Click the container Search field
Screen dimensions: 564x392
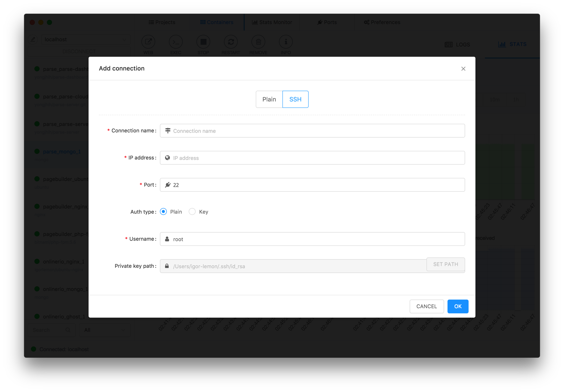click(x=51, y=330)
